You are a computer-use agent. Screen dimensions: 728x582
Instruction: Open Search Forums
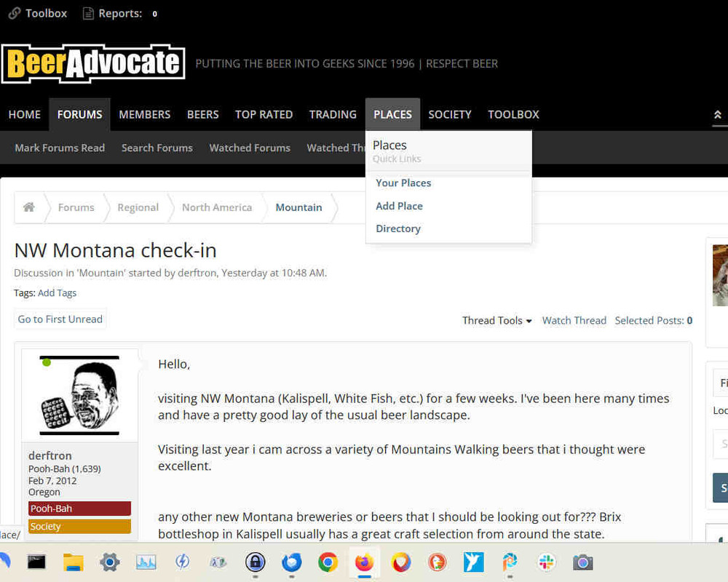[x=157, y=148]
